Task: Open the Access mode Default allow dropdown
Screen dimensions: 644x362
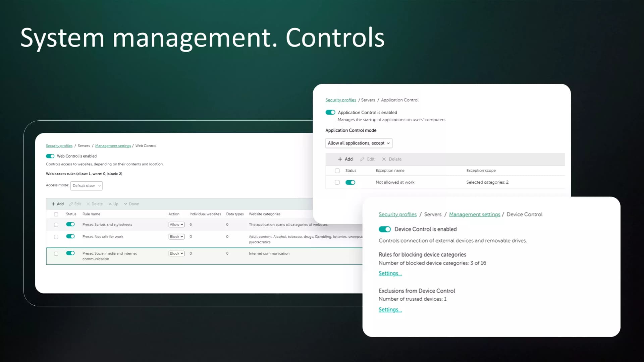Action: click(86, 186)
